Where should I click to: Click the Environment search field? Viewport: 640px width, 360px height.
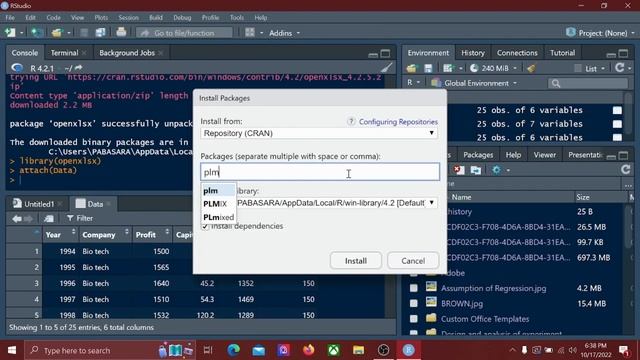(x=588, y=83)
